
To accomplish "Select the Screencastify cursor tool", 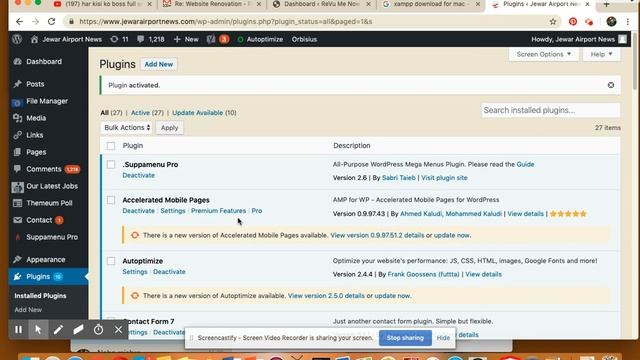I will 38,329.
